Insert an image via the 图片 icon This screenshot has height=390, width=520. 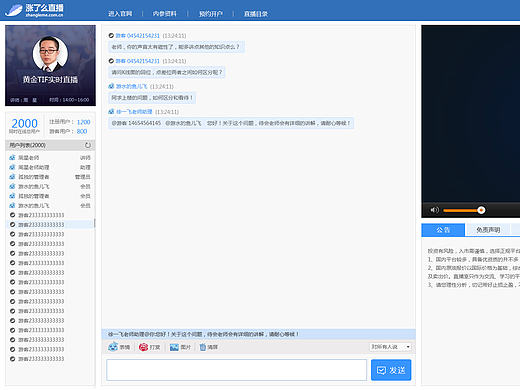coord(174,347)
